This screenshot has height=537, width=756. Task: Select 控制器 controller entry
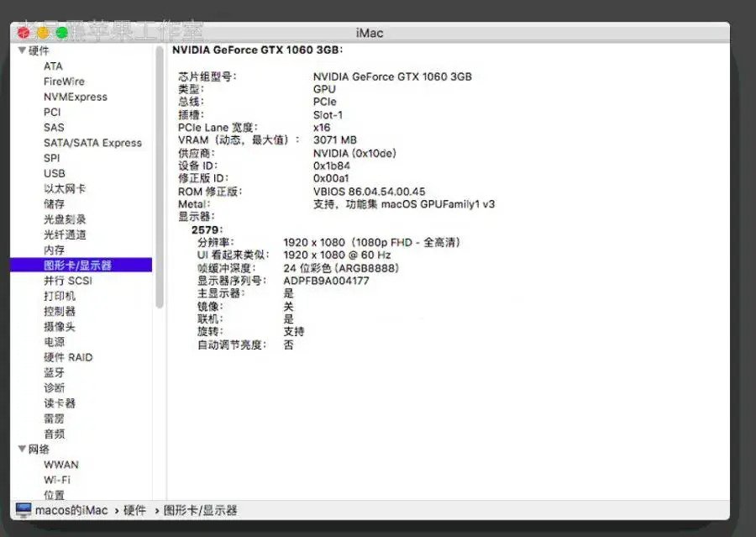[x=60, y=312]
